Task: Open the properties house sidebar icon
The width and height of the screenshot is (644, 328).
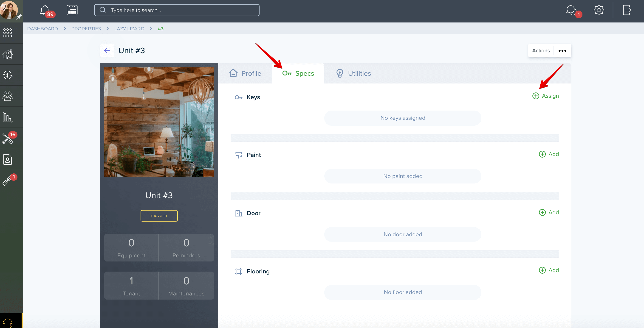Action: click(x=8, y=54)
